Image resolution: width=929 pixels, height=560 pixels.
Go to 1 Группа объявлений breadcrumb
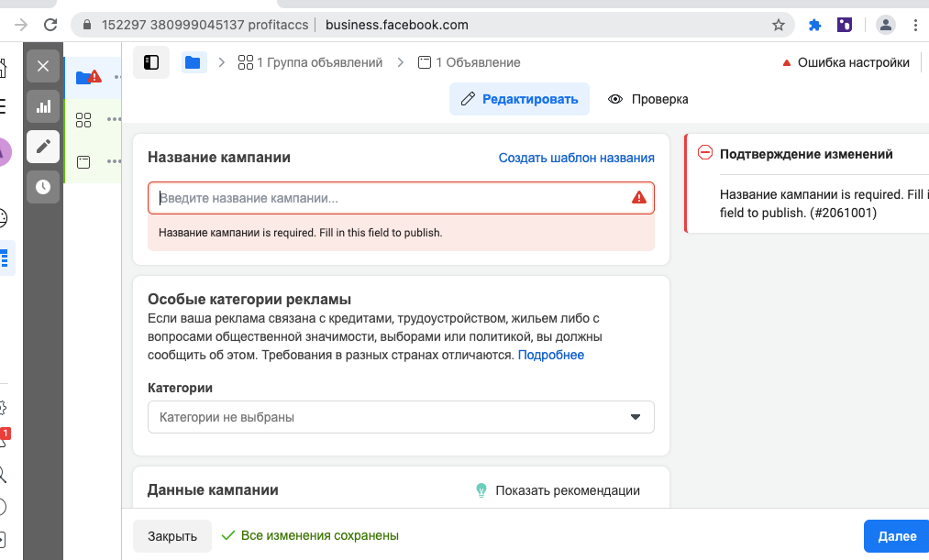pyautogui.click(x=310, y=62)
